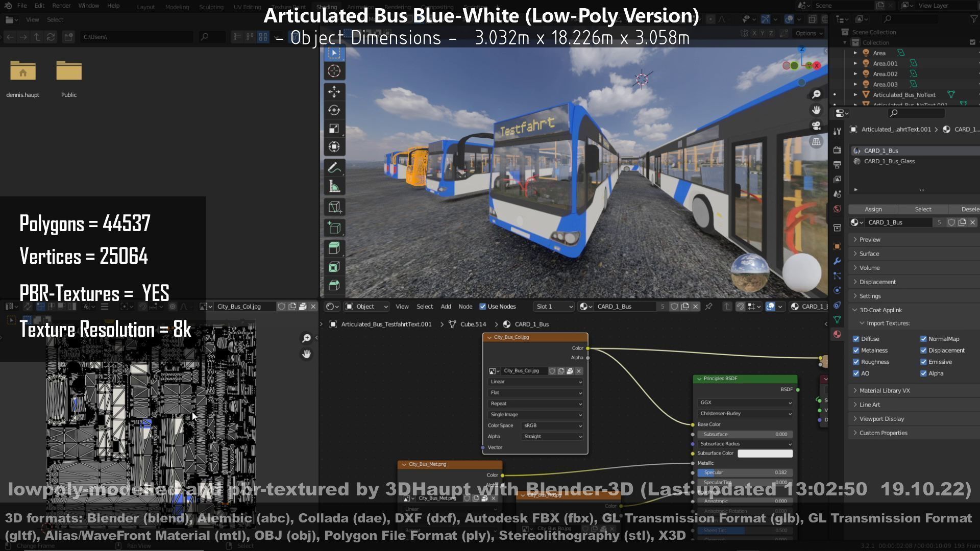Viewport: 980px width, 551px height.
Task: Click the viewport pan hand icon
Action: [x=816, y=110]
